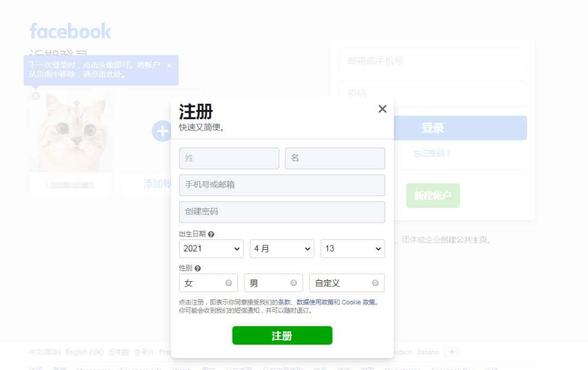Open the month dropdown showing 4月
The height and width of the screenshot is (370, 588).
coord(281,249)
